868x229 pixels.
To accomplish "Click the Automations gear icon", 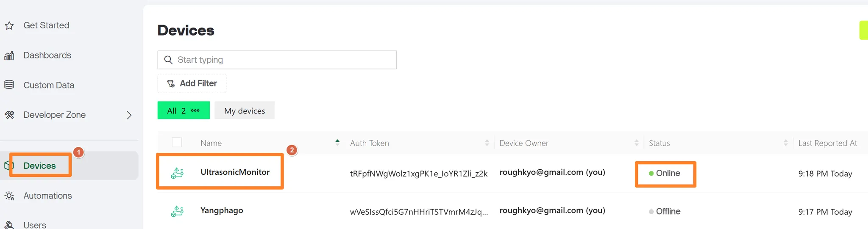I will click(9, 196).
